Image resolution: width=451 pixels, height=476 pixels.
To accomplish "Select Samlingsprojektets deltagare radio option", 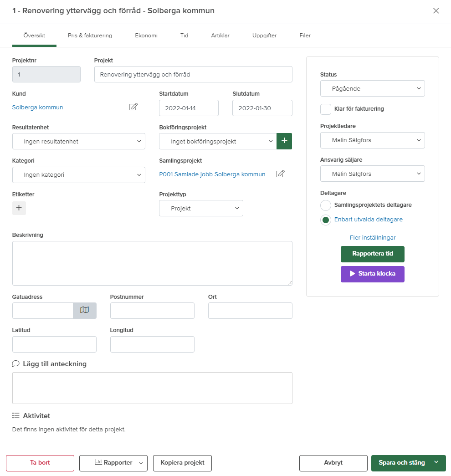I will pos(326,205).
